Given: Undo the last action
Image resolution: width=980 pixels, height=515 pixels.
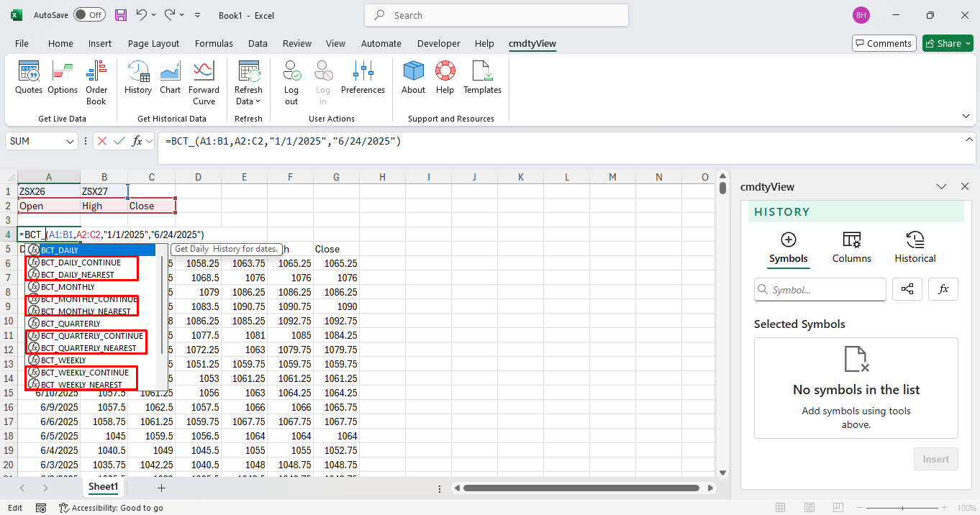Looking at the screenshot, I should 142,15.
